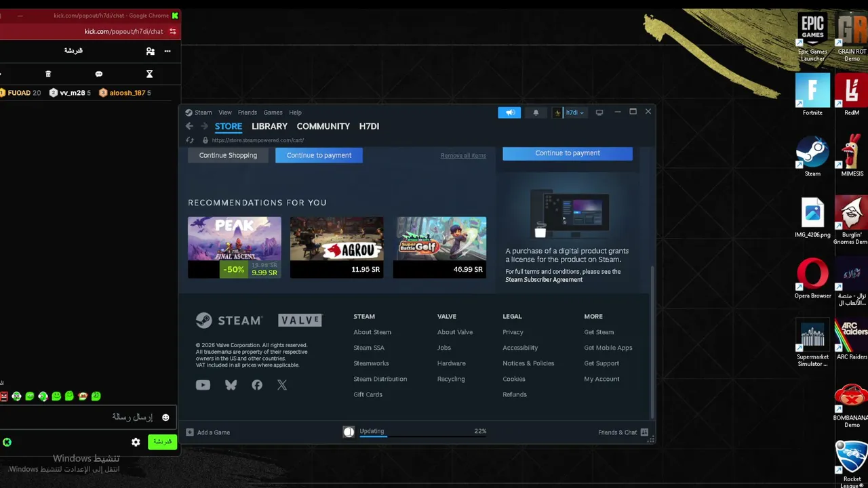Image resolution: width=868 pixels, height=488 pixels.
Task: Open the Steam Subscriber Agreement link
Action: (x=544, y=280)
